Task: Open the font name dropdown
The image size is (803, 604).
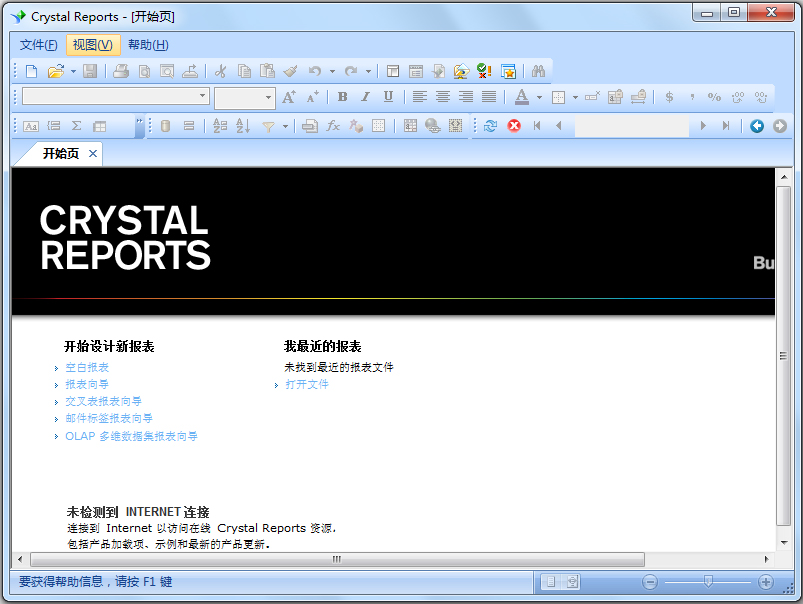Action: pos(200,97)
